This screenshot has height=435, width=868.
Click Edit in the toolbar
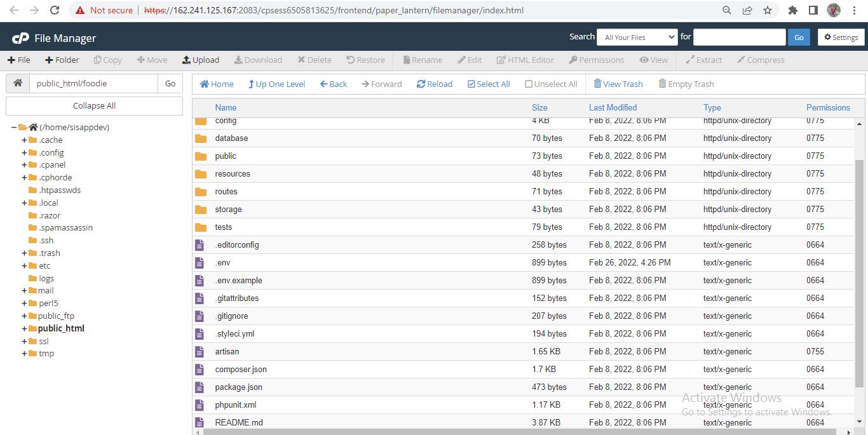coord(470,60)
